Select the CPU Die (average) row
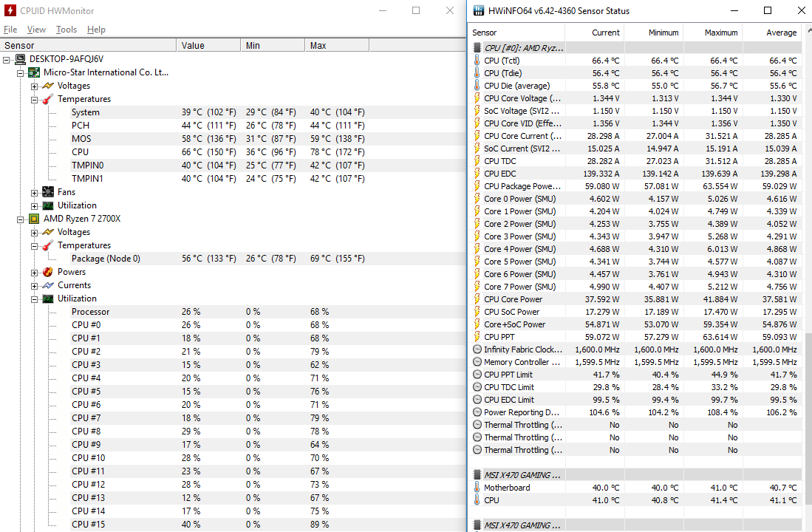 coord(635,86)
